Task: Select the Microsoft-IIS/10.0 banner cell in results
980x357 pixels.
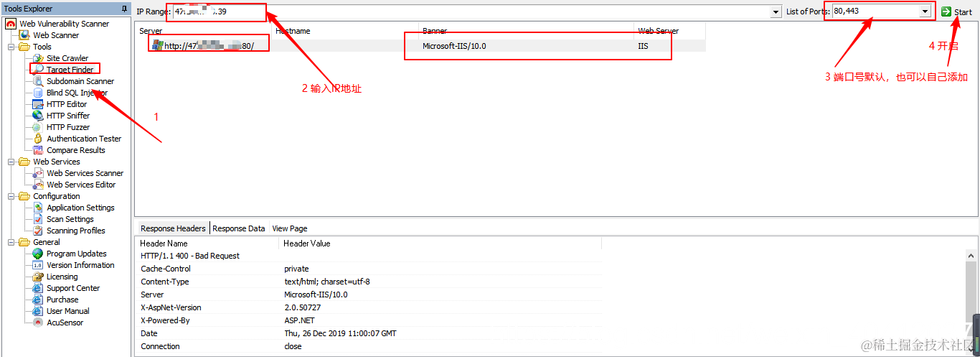Action: (x=455, y=45)
